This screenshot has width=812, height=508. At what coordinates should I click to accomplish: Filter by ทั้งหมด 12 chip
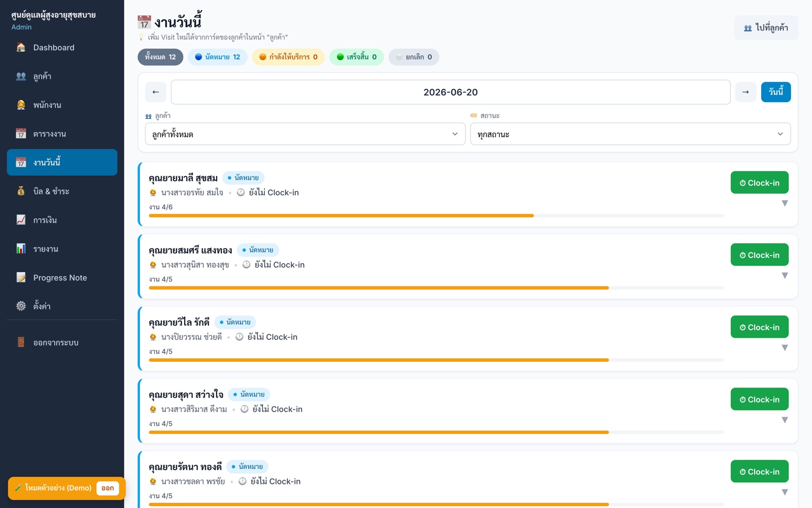(x=160, y=57)
